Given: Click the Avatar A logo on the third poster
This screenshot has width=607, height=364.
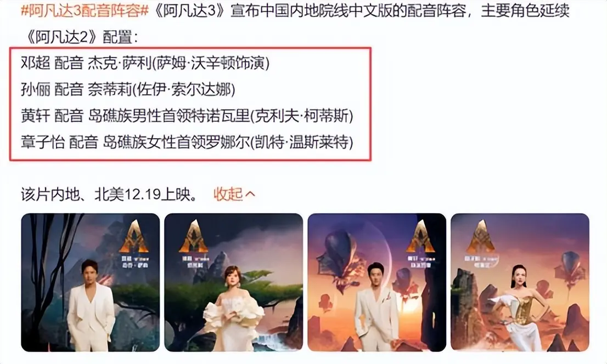Looking at the screenshot, I should (420, 236).
